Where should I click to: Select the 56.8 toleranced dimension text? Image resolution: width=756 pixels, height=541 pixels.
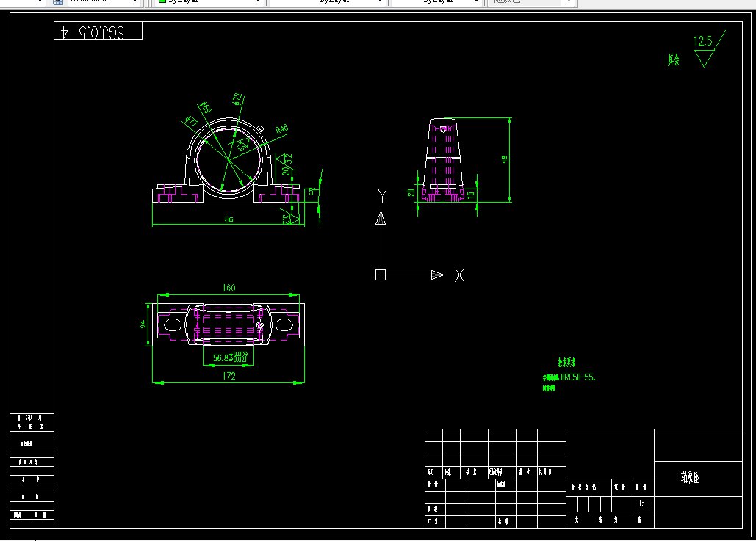pyautogui.click(x=231, y=357)
